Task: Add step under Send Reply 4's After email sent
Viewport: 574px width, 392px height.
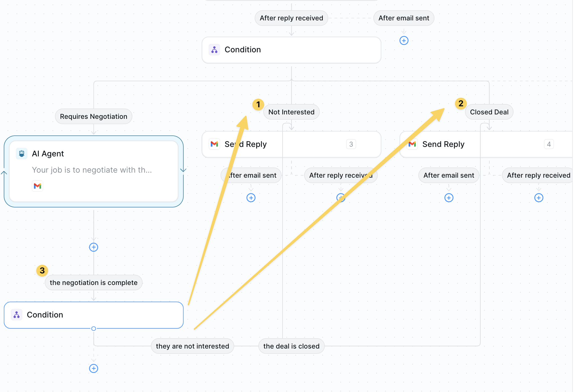Action: coord(449,198)
